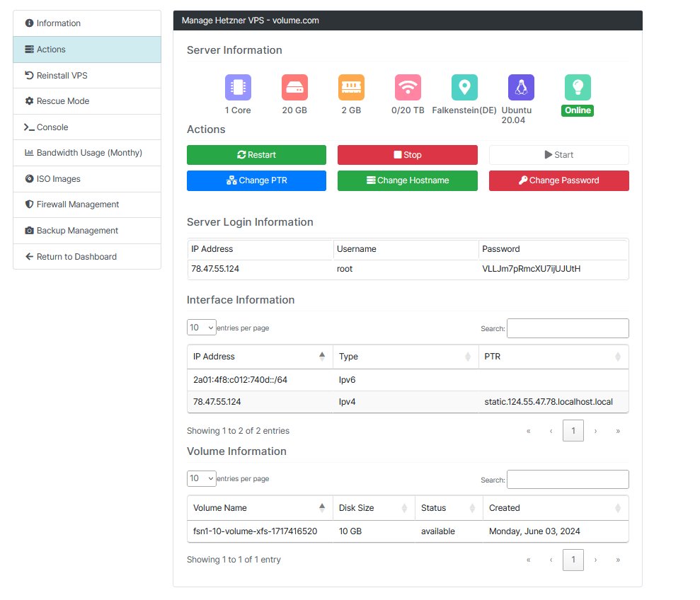Restart the server
700x600 pixels.
click(x=256, y=154)
